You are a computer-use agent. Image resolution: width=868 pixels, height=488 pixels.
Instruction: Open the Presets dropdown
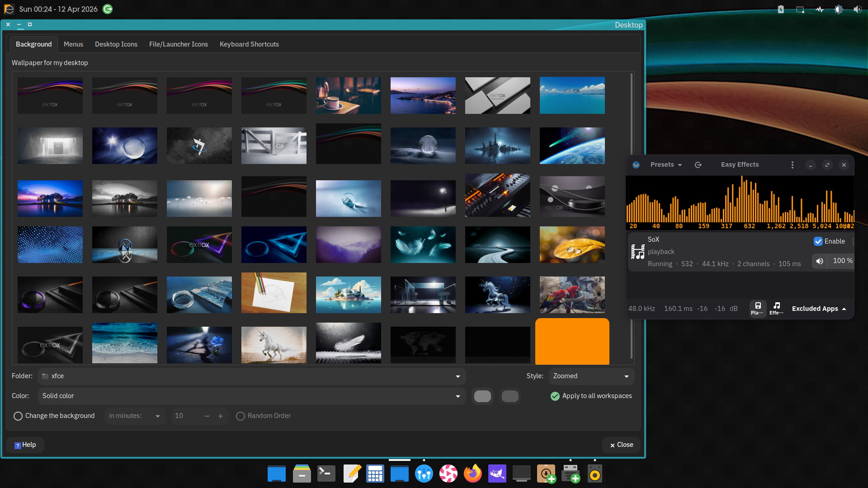tap(665, 165)
